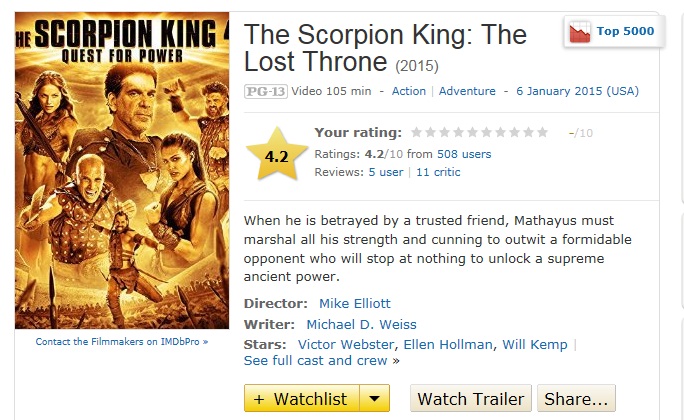Open the Share... menu
This screenshot has height=420, width=684.
pyautogui.click(x=576, y=399)
